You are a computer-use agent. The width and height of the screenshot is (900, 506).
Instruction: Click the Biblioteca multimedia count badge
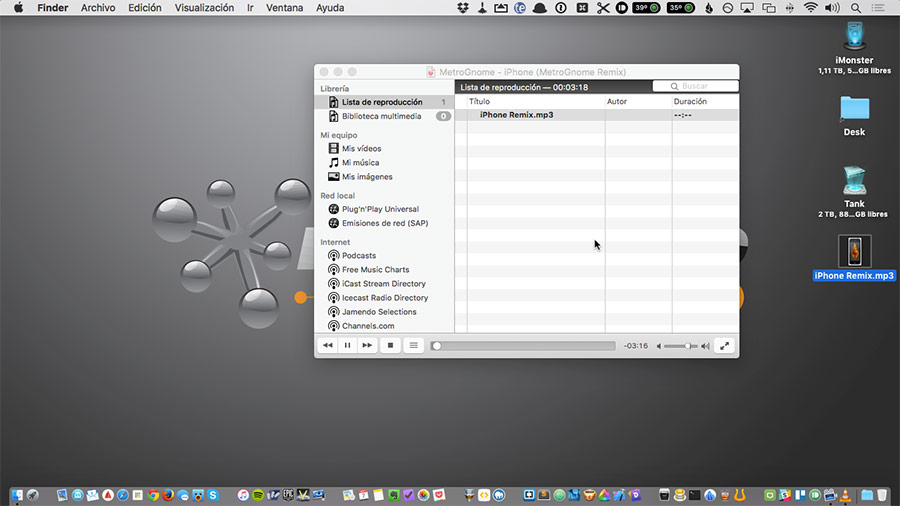[443, 116]
